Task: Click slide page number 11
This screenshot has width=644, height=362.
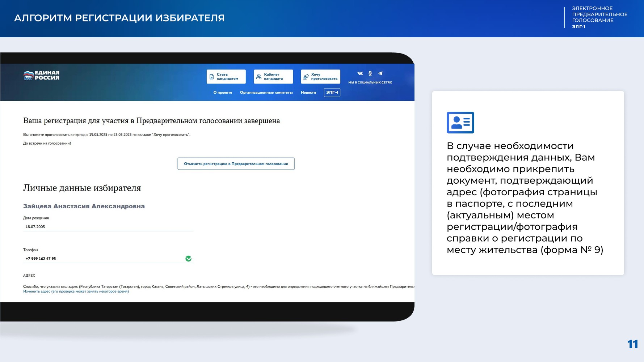Action: [x=632, y=344]
